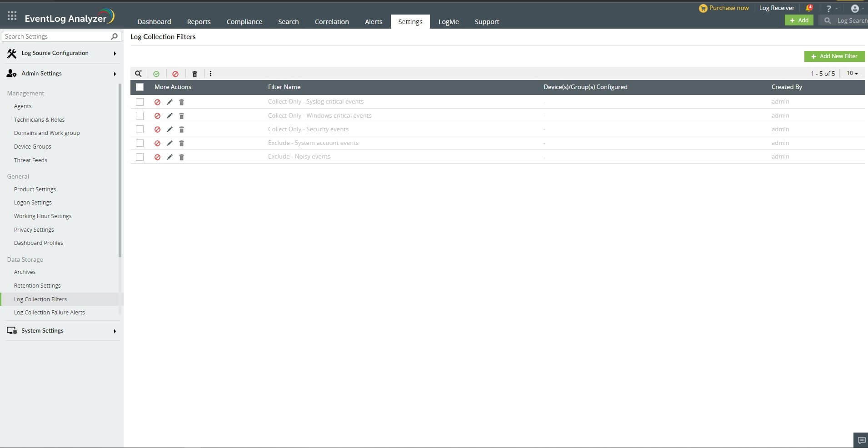Image resolution: width=868 pixels, height=448 pixels.
Task: Edit the 'Exclude - Noisy events' filter with pencil icon
Action: [x=169, y=157]
